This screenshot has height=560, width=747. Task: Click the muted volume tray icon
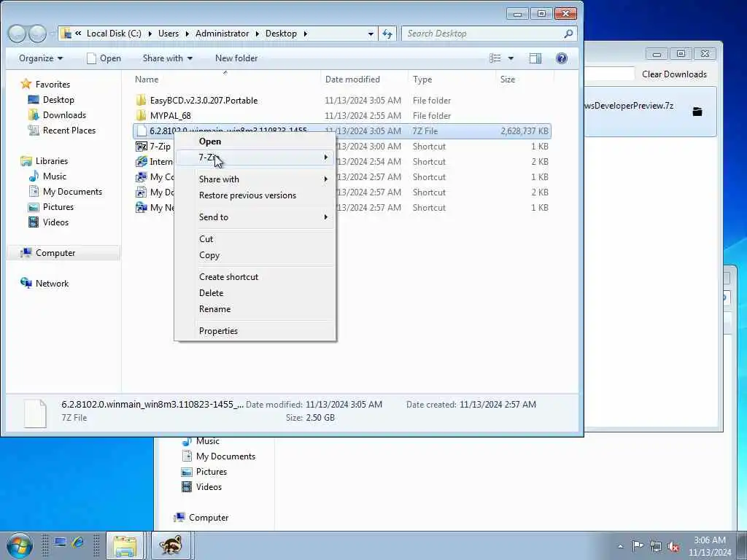673,546
